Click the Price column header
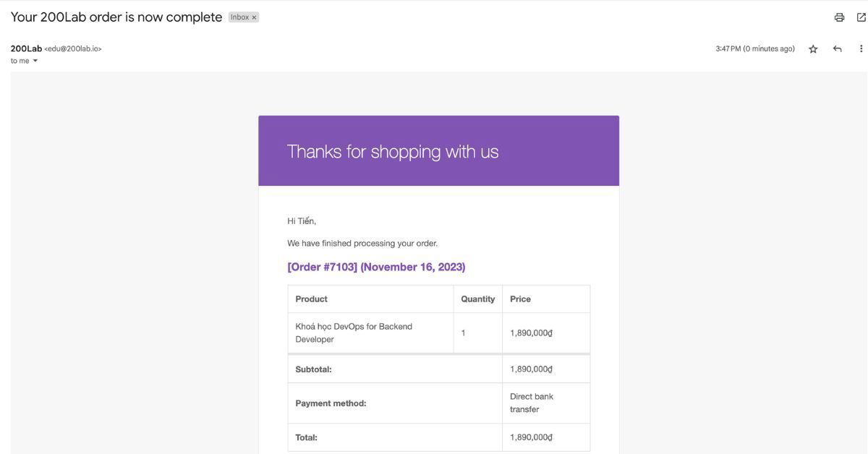868x454 pixels. 520,299
